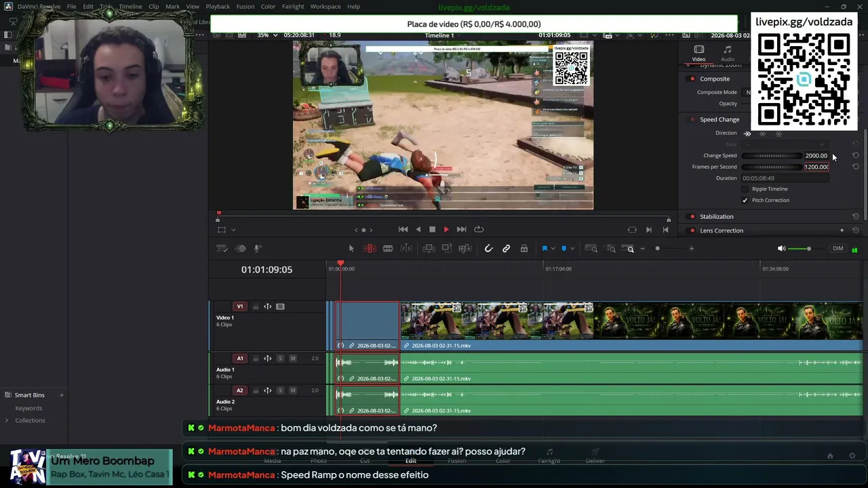
Task: Toggle Loop playback button
Action: pyautogui.click(x=479, y=230)
